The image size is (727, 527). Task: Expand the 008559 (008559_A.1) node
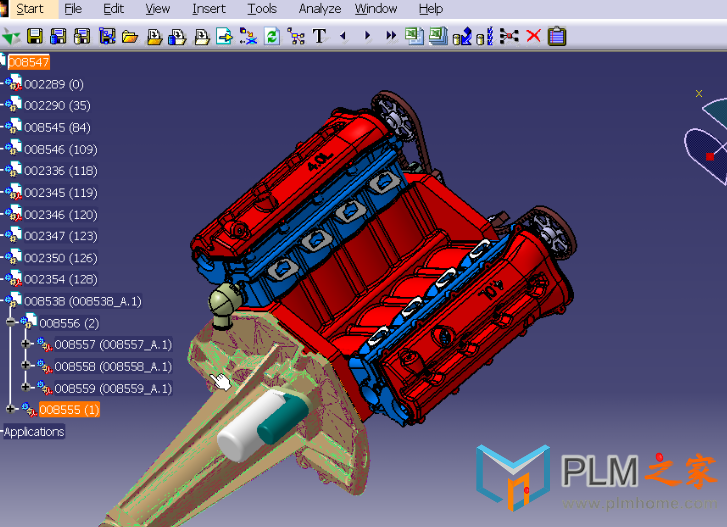[26, 387]
